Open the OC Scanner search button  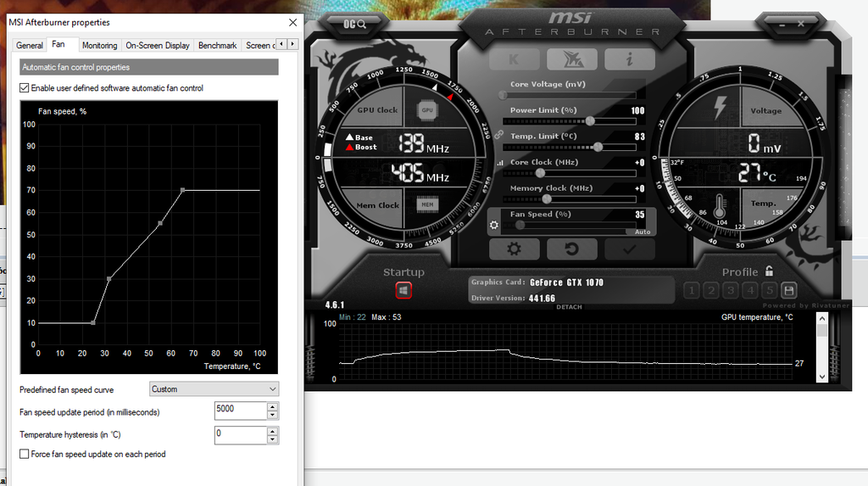(355, 24)
